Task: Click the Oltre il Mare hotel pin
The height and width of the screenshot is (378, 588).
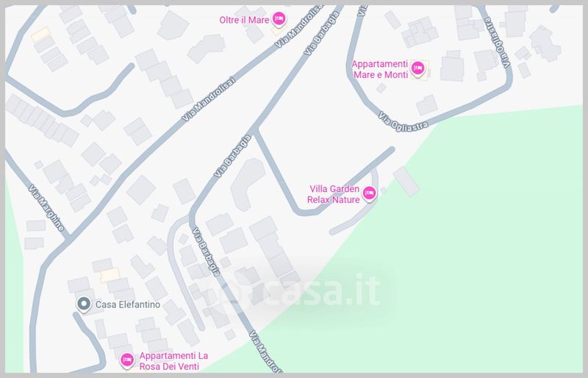Action: pos(279,19)
